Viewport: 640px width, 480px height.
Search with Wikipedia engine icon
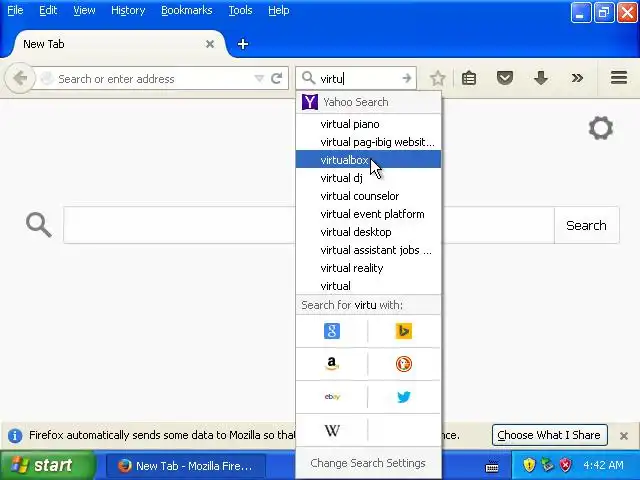[x=332, y=430]
